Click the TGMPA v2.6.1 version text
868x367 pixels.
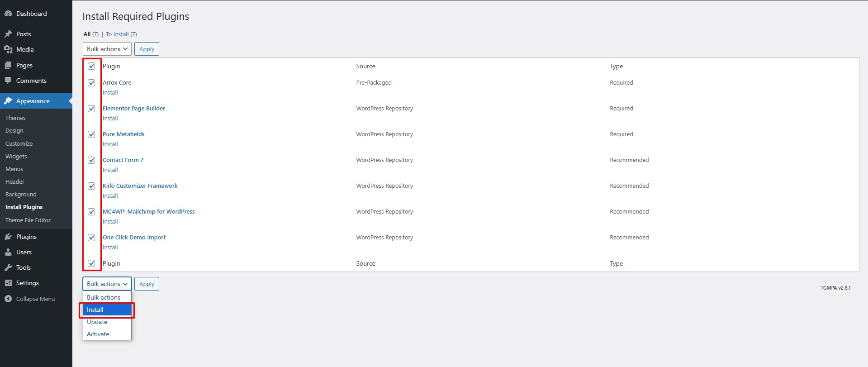tap(835, 288)
